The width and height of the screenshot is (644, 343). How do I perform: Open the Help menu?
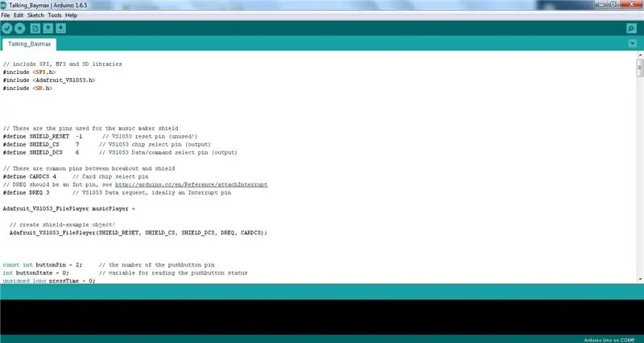click(x=71, y=15)
